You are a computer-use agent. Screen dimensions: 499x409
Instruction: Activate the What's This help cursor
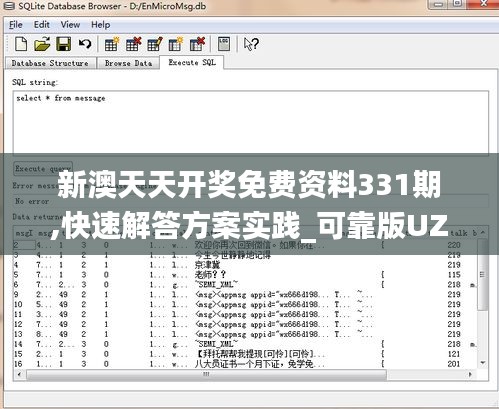[x=251, y=44]
